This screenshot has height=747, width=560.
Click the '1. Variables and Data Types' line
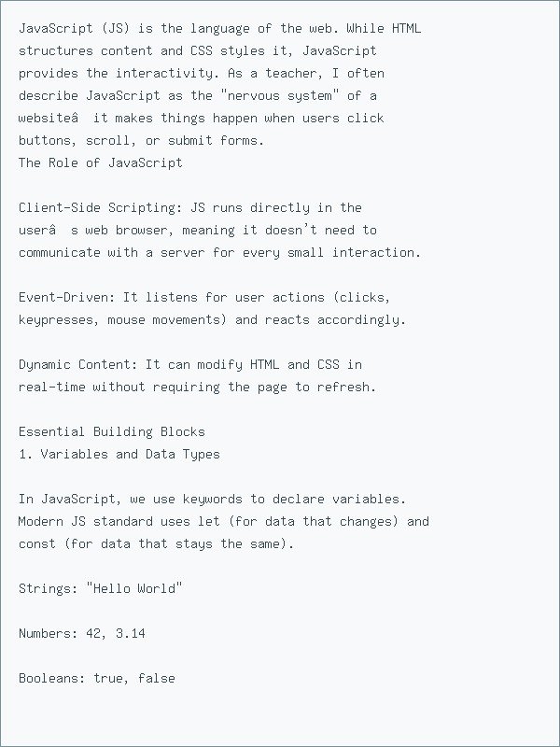point(119,454)
